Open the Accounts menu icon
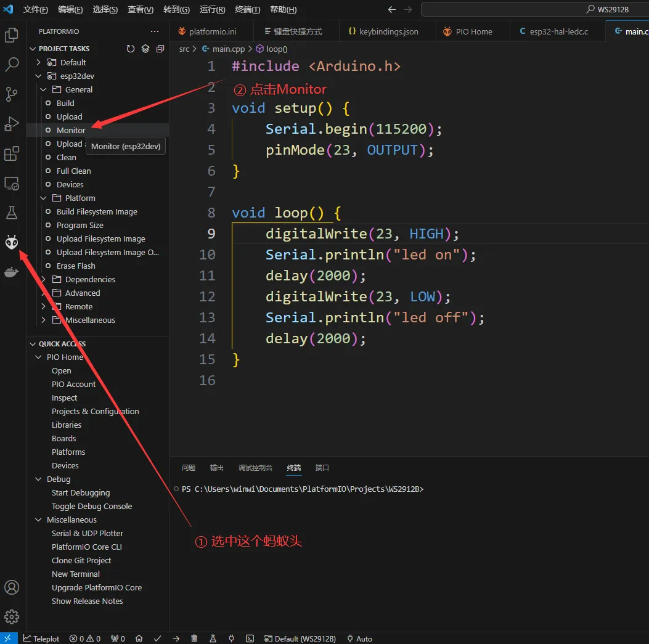 12,587
